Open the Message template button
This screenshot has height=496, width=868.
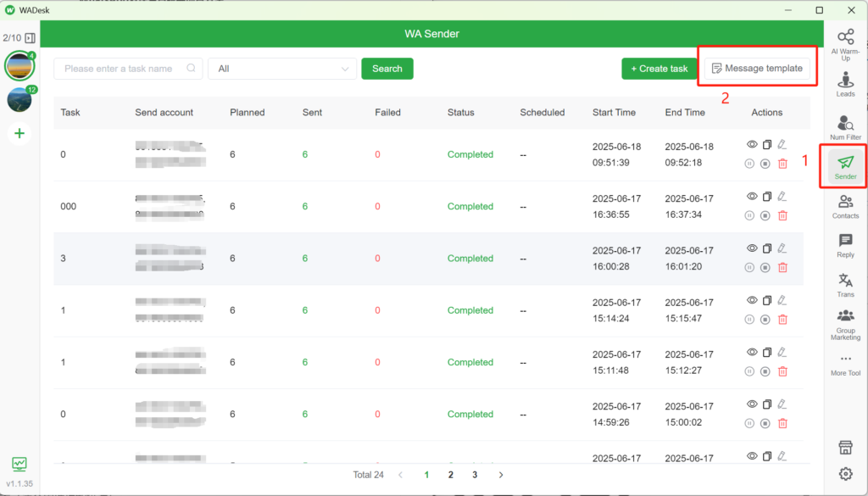click(757, 68)
